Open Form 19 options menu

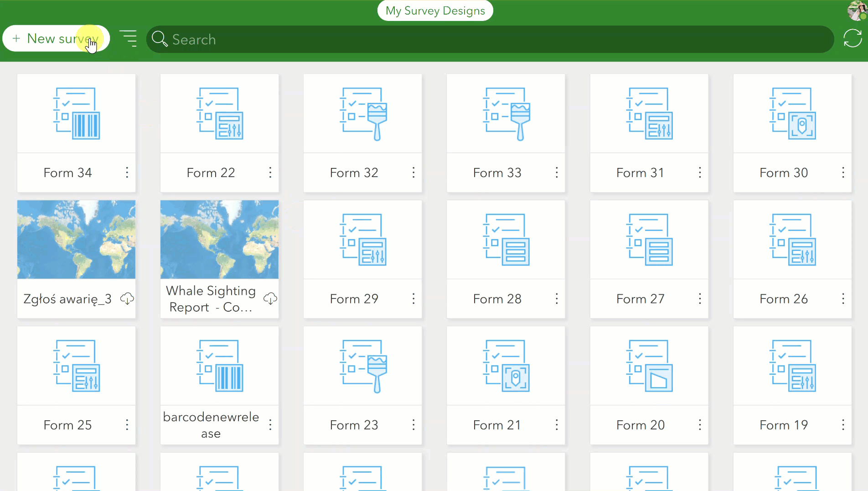[x=843, y=425]
